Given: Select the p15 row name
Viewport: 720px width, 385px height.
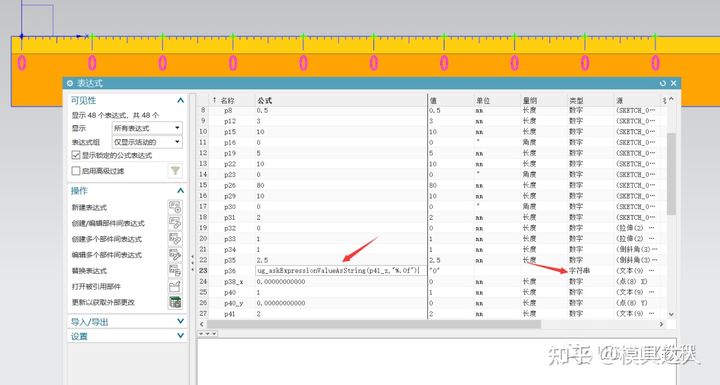Looking at the screenshot, I should tap(230, 132).
